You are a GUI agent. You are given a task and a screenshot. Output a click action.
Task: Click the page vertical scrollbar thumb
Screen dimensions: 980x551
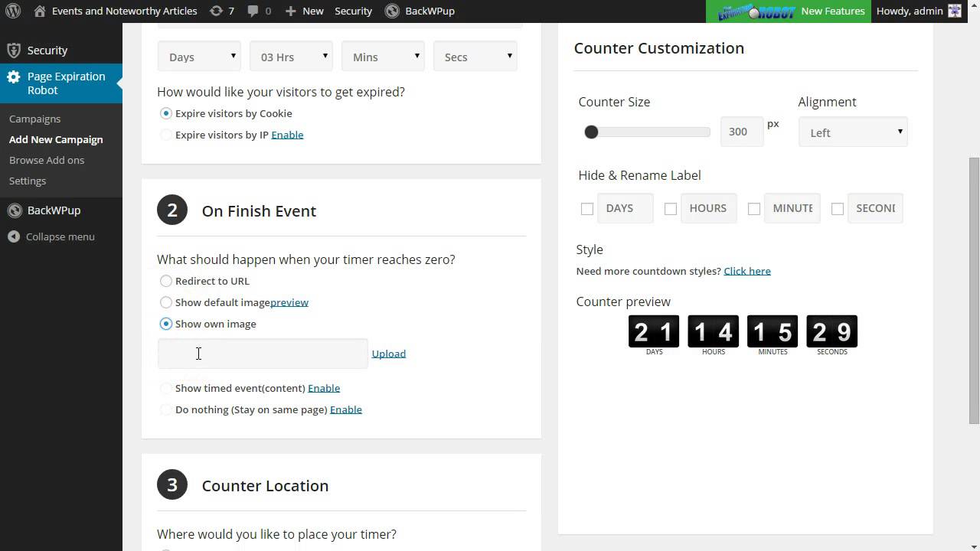coord(974,291)
